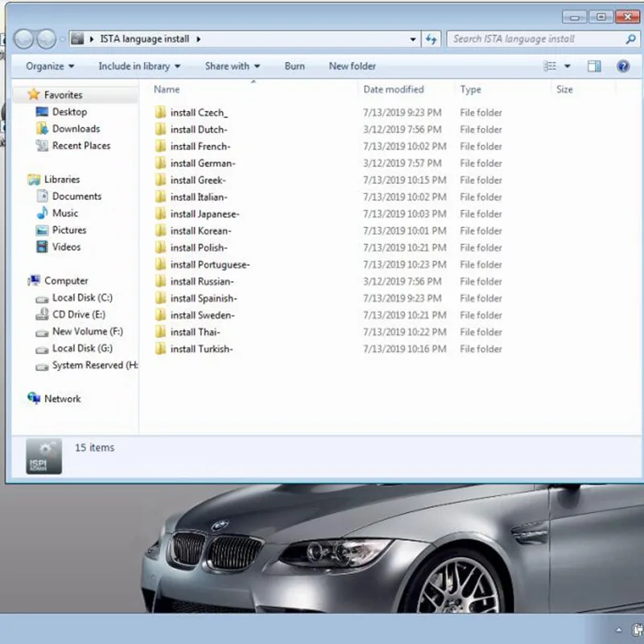Click the Back navigation arrow button
The image size is (644, 644).
(x=24, y=39)
